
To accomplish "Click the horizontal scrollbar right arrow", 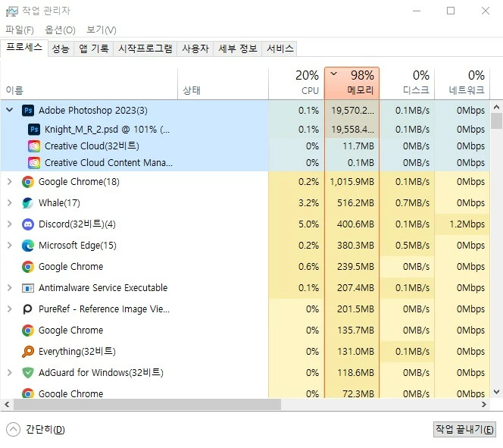I will 484,405.
